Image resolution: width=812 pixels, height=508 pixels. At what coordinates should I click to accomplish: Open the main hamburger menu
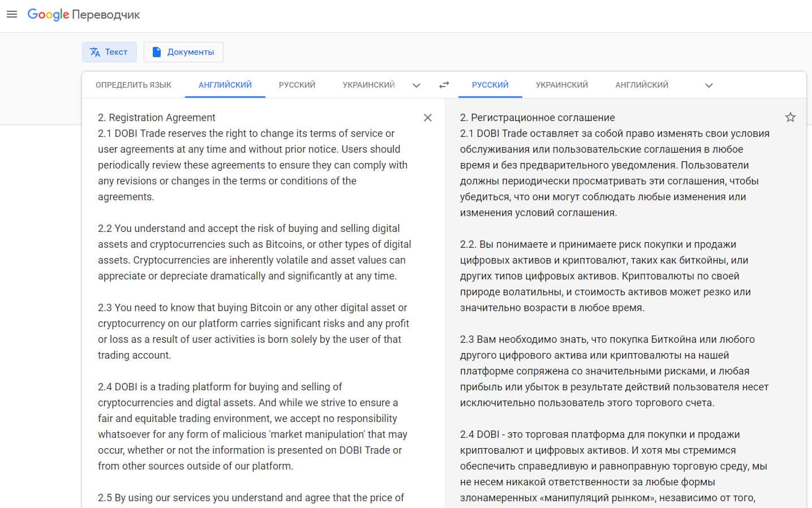[x=12, y=15]
